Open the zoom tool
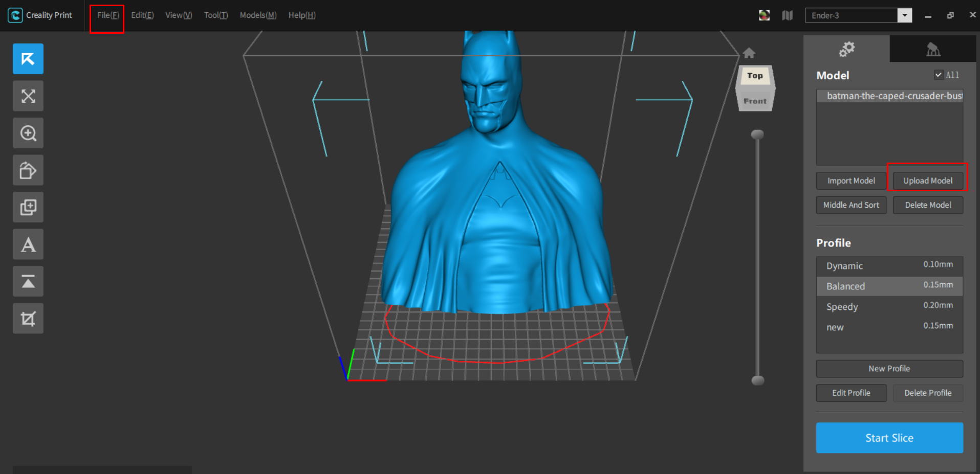Viewport: 980px width, 474px height. pos(28,133)
